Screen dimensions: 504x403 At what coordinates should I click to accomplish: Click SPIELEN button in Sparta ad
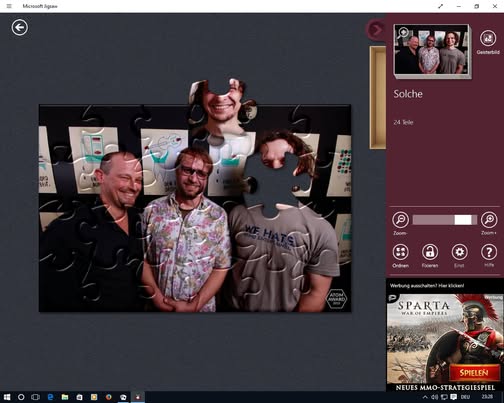474,373
